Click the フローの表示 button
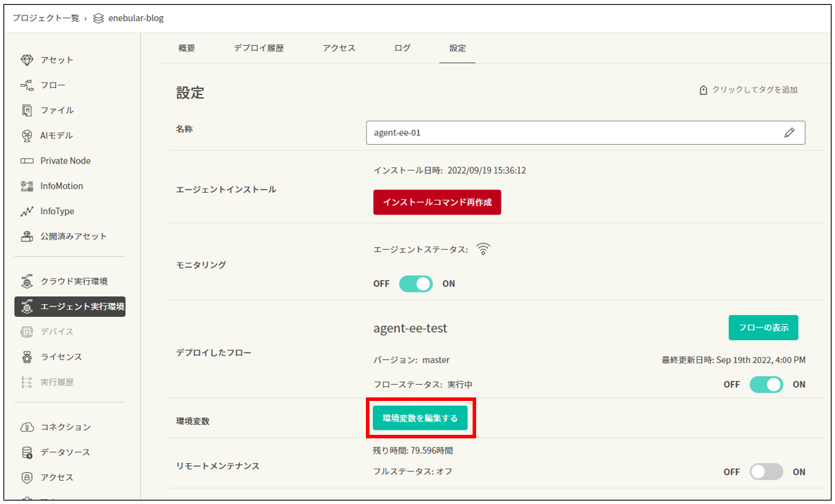 tap(763, 328)
